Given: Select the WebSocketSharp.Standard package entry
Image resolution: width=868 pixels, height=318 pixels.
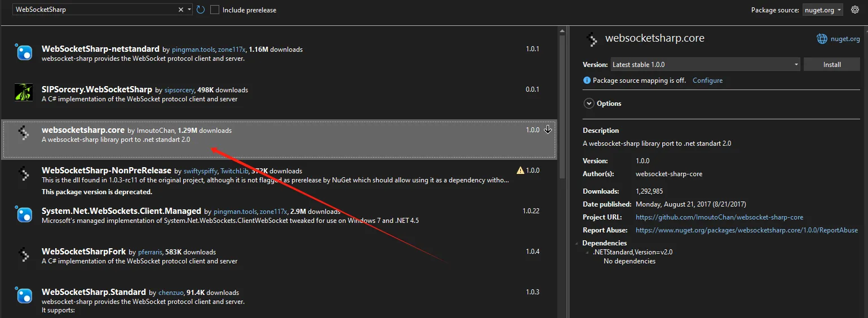Looking at the screenshot, I should coord(94,292).
